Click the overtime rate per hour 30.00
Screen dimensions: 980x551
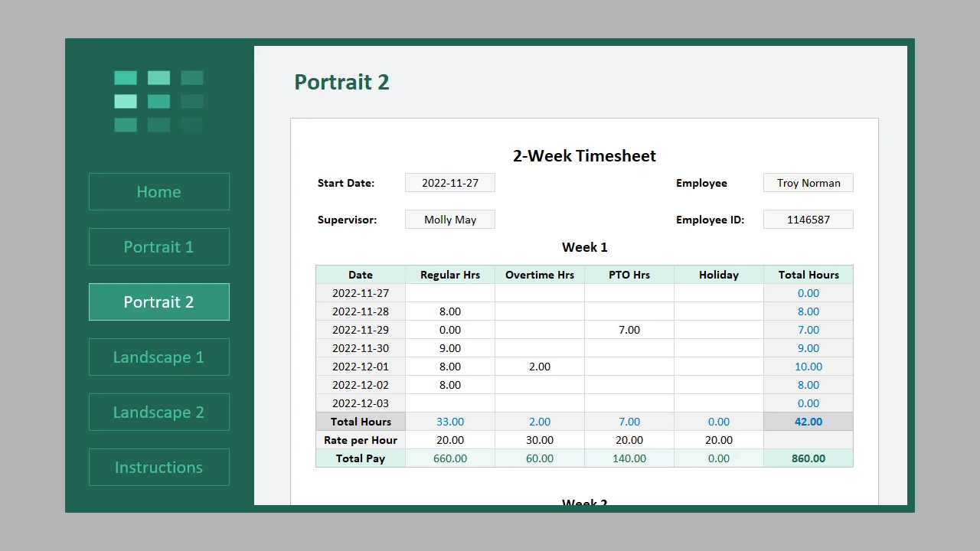click(x=540, y=440)
